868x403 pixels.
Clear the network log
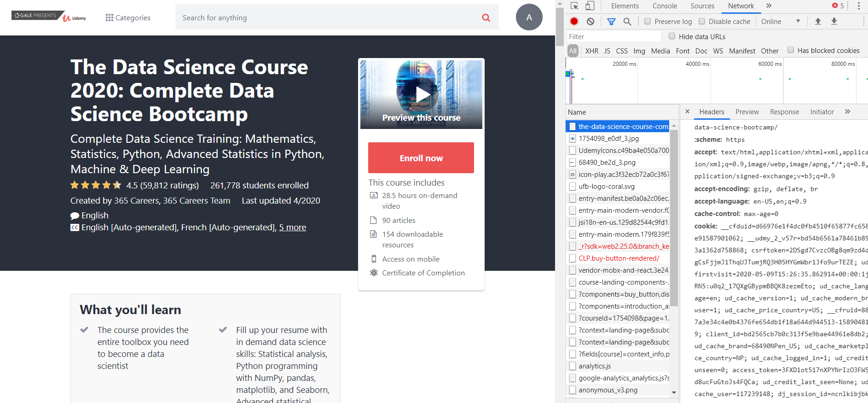[x=590, y=21]
